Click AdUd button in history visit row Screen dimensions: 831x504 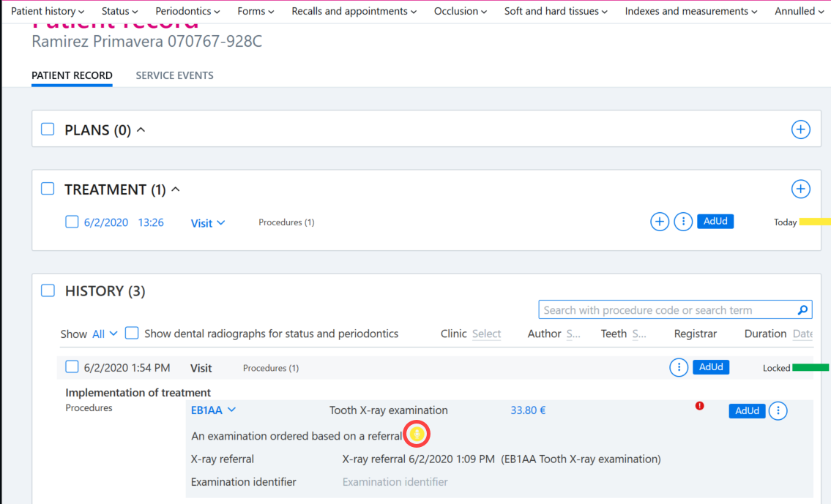(711, 367)
